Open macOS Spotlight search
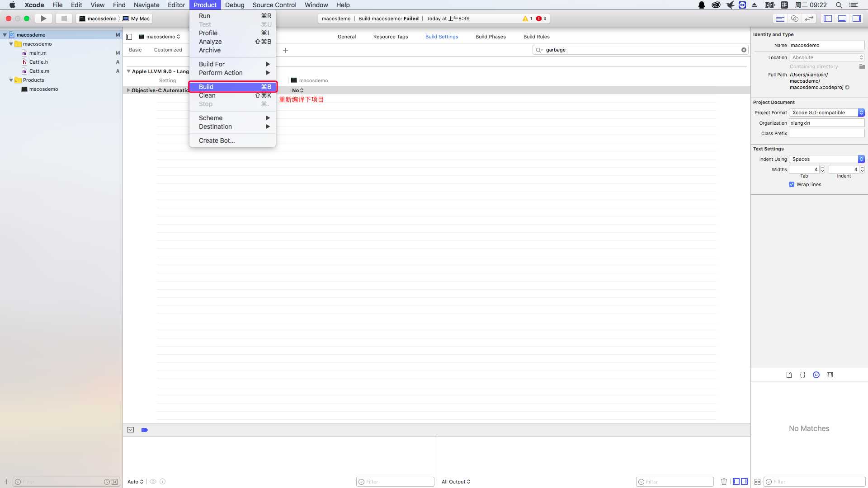Screen dimensions: 868x488 [839, 5]
